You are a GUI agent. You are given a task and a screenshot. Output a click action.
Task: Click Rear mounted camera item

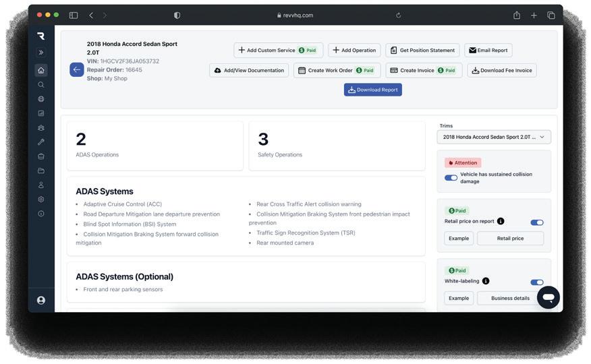(285, 243)
